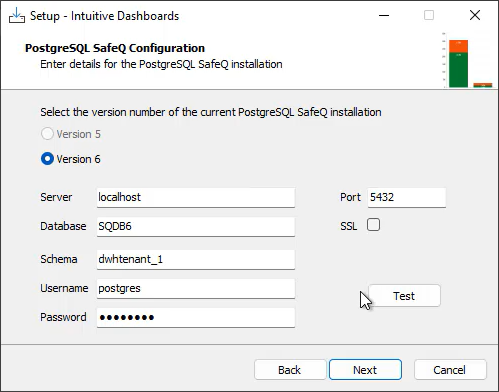Click the Database label
499x392 pixels.
pyautogui.click(x=63, y=226)
